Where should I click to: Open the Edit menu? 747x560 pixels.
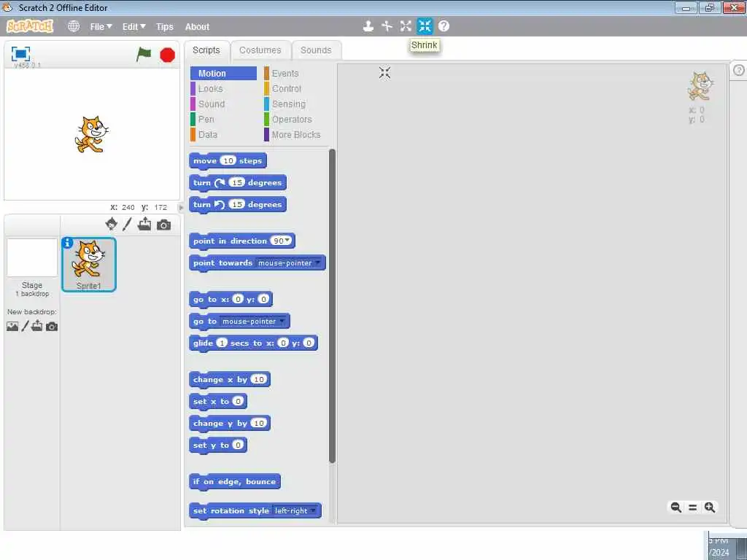click(x=134, y=27)
